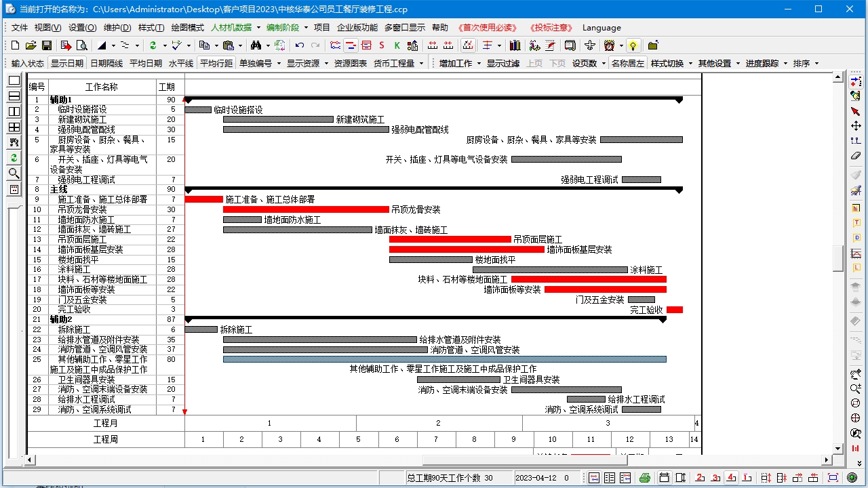The width and height of the screenshot is (868, 488).
Task: Open the pen color swatch dropdown on toolbar
Action: [113, 45]
